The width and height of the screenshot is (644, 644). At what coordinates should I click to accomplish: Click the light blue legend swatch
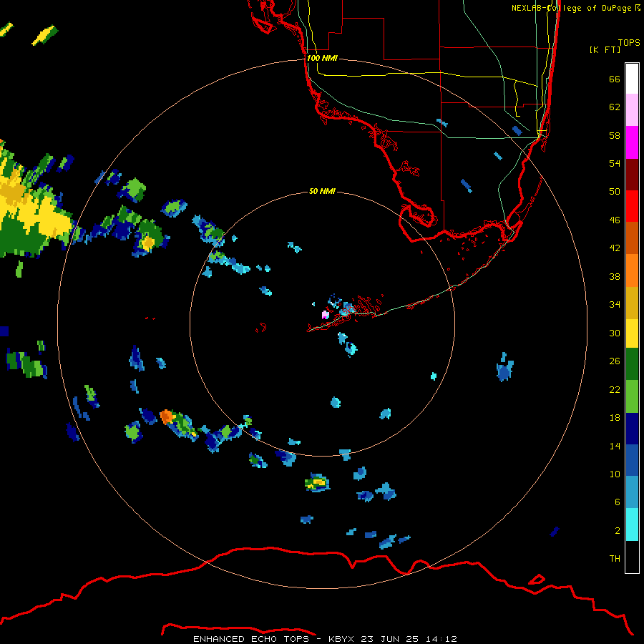[x=632, y=492]
